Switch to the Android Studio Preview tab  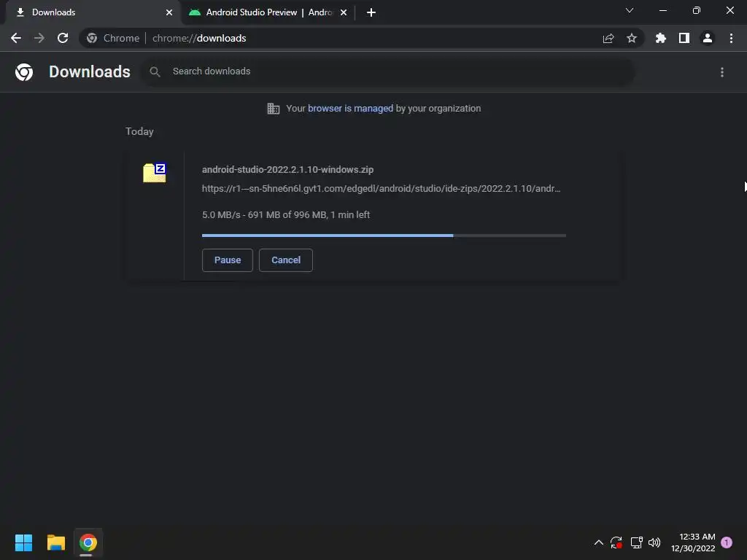(268, 12)
